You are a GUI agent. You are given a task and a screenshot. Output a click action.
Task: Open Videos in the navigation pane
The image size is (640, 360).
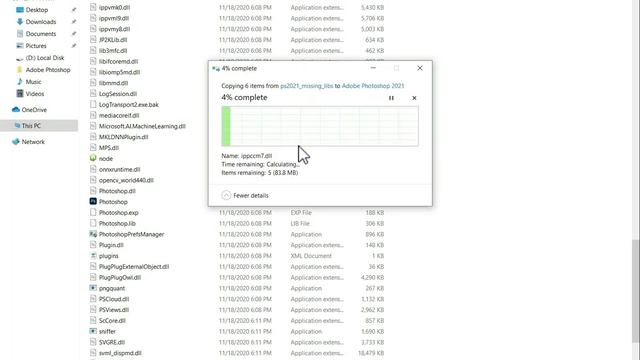point(35,94)
